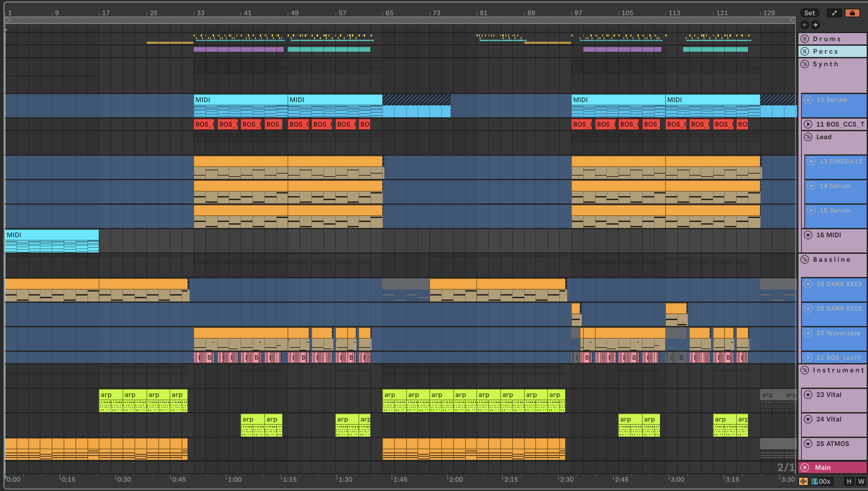
Task: Click the 25 ATMOS track fold icon
Action: [808, 444]
